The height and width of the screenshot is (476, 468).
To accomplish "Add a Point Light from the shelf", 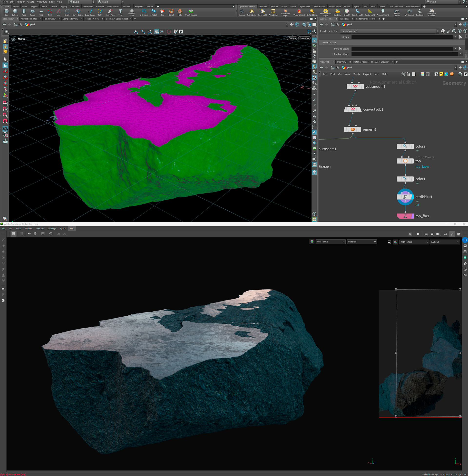I will tap(252, 12).
